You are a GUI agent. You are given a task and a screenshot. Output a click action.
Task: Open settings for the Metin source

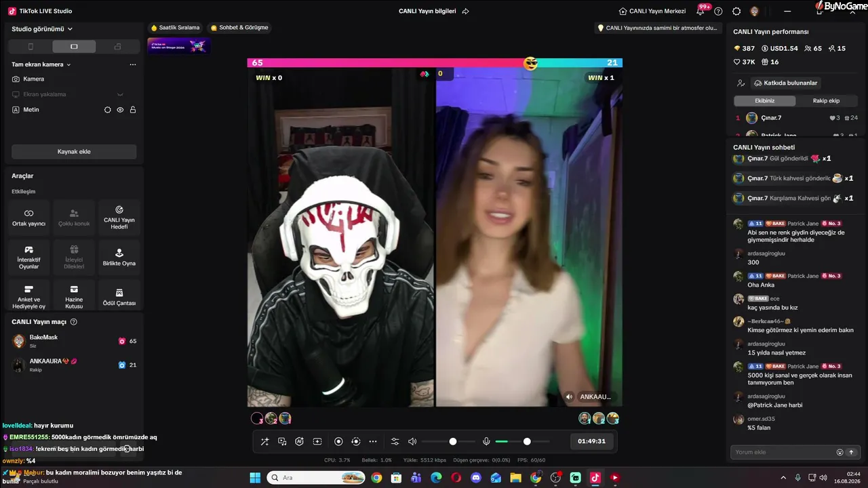point(107,110)
